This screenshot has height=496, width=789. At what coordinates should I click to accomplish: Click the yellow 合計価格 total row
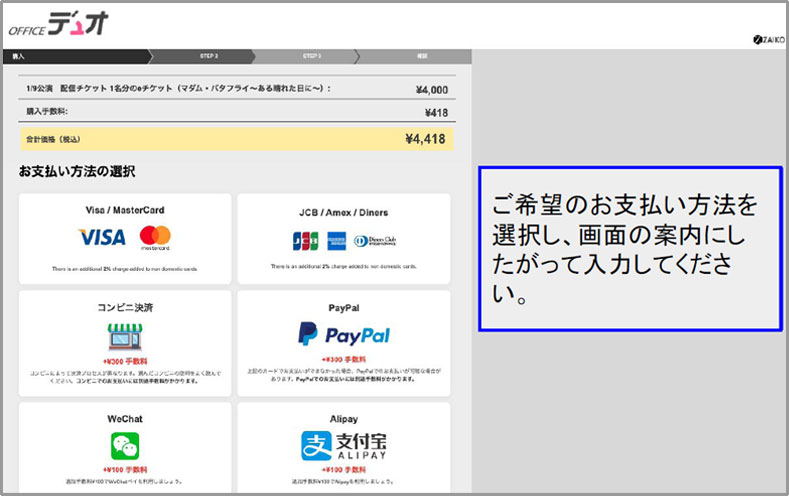tap(236, 139)
